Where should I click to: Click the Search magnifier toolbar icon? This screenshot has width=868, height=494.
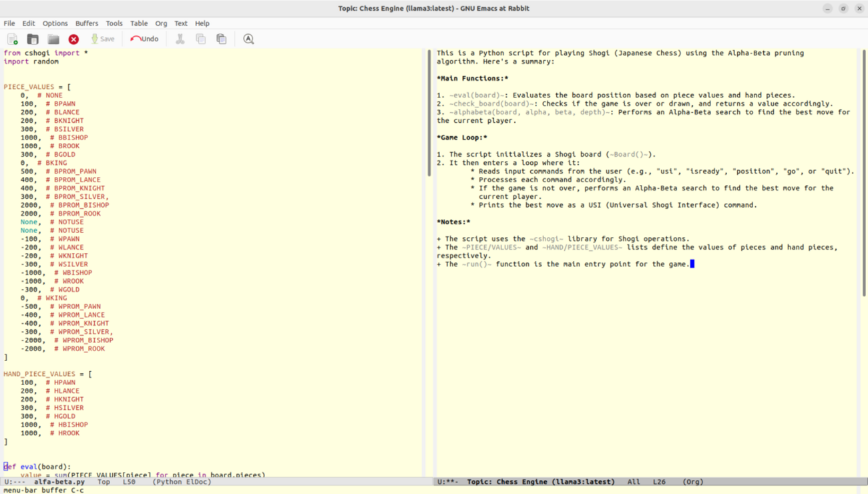pyautogui.click(x=248, y=39)
